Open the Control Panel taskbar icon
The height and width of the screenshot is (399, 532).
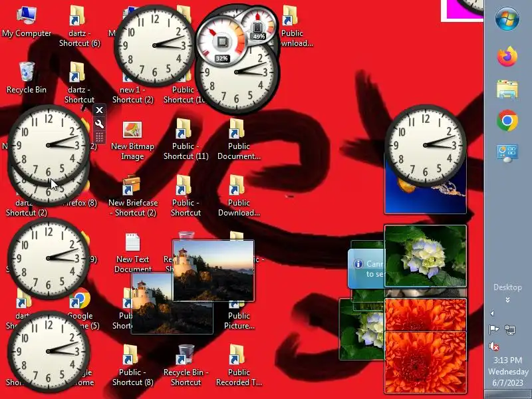click(x=507, y=154)
